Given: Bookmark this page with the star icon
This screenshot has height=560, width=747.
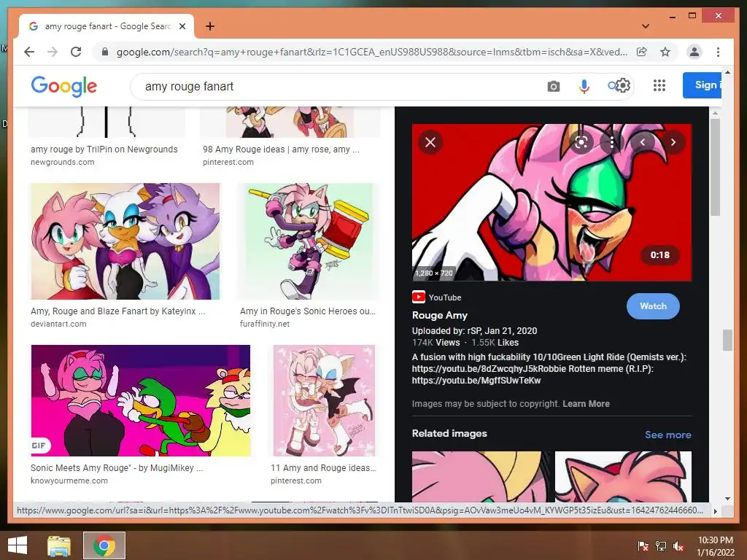Looking at the screenshot, I should (x=665, y=52).
